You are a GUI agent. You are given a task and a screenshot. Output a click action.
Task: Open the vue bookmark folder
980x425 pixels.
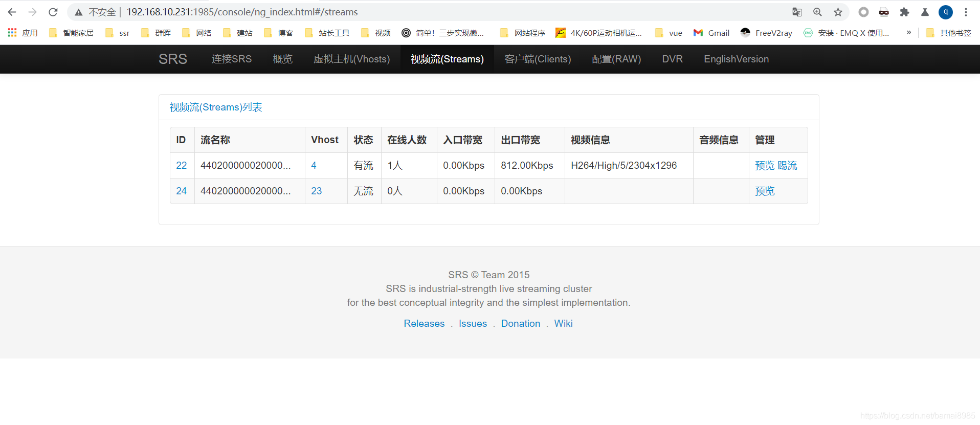click(x=669, y=33)
